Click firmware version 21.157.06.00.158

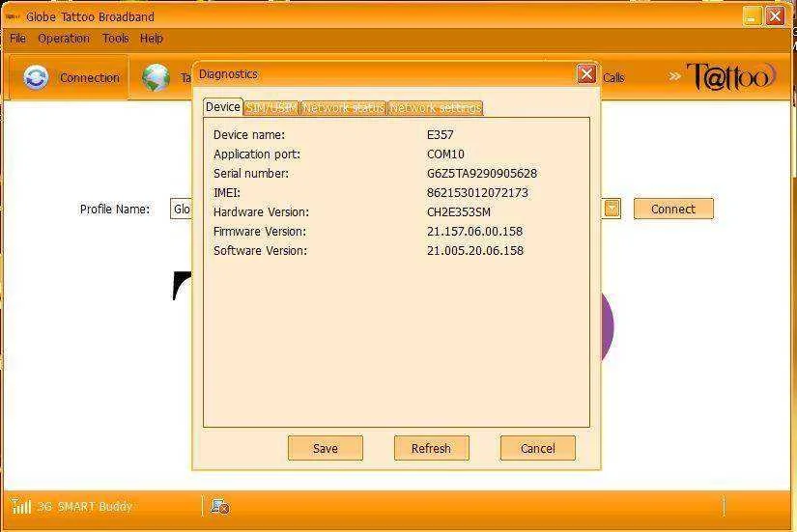coord(474,231)
